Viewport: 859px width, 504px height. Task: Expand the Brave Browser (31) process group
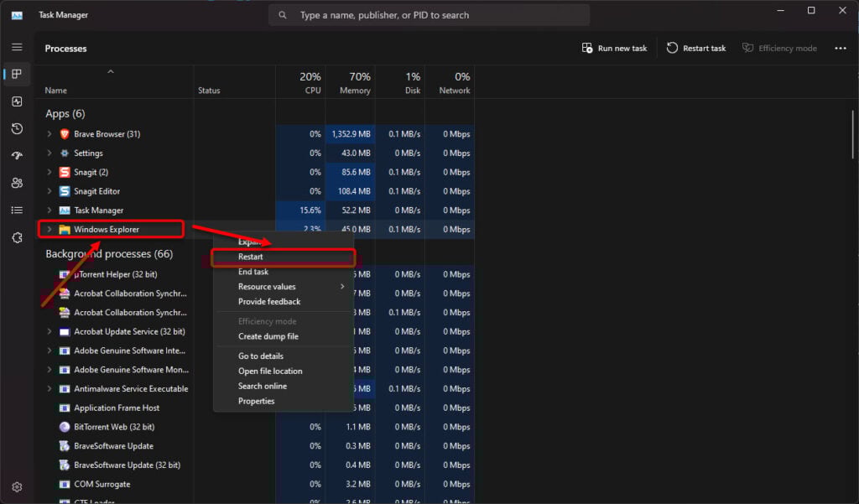[x=49, y=133]
